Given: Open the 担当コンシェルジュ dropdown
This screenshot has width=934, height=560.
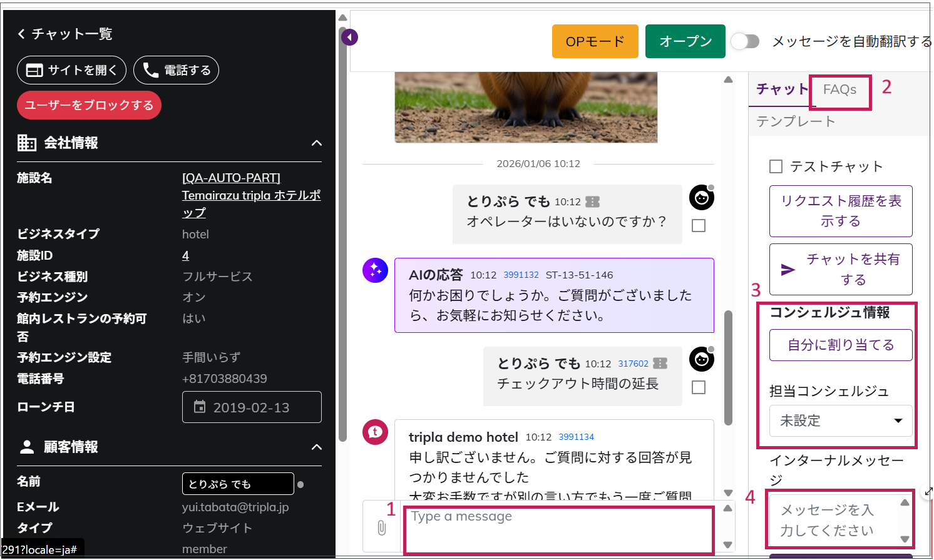Looking at the screenshot, I should click(840, 420).
